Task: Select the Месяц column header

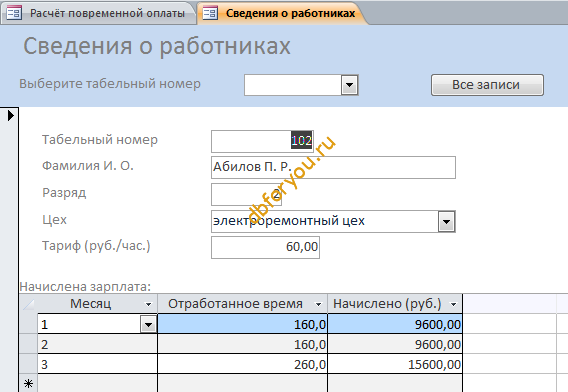Action: 91,304
